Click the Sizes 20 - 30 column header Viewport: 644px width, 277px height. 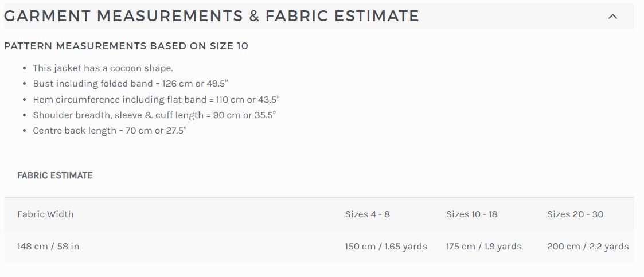pyautogui.click(x=575, y=214)
